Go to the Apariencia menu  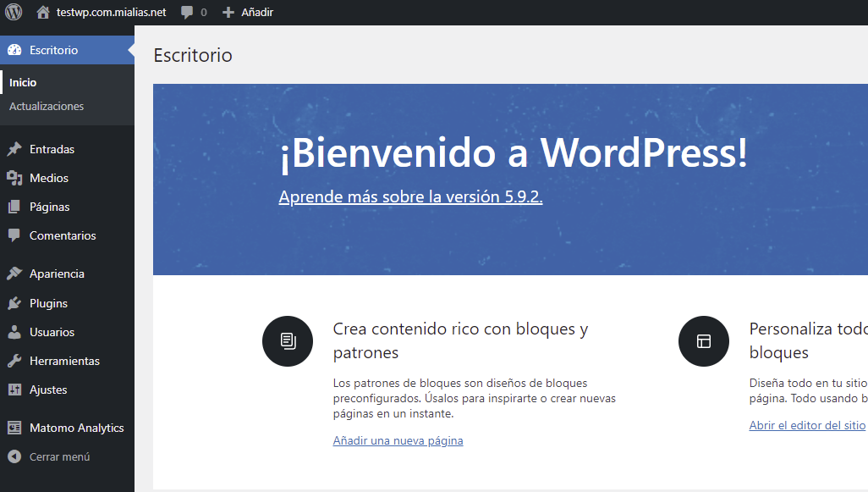pyautogui.click(x=67, y=274)
